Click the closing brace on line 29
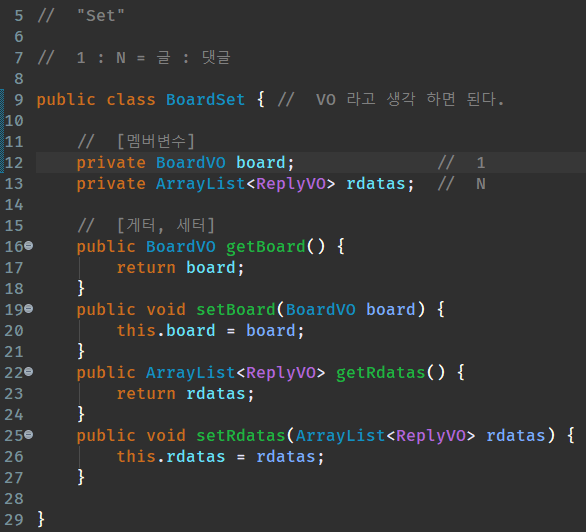Image resolution: width=586 pixels, height=532 pixels. 41,520
